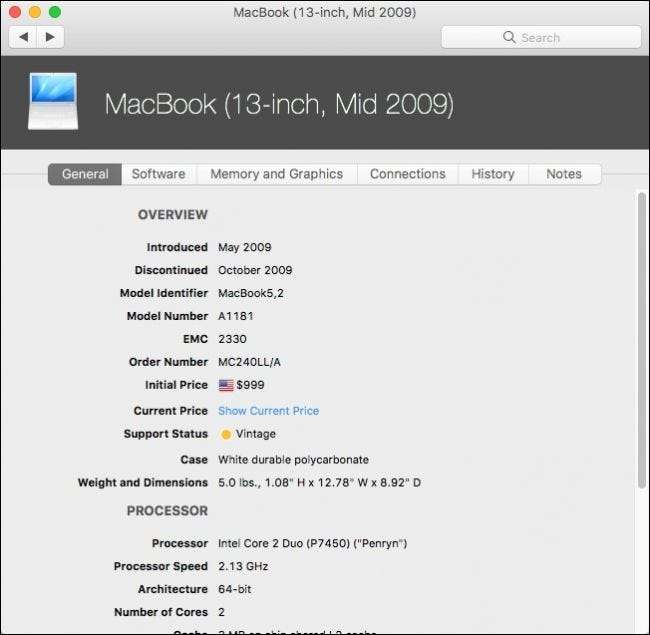
Task: Click into the Search field
Action: coord(541,37)
